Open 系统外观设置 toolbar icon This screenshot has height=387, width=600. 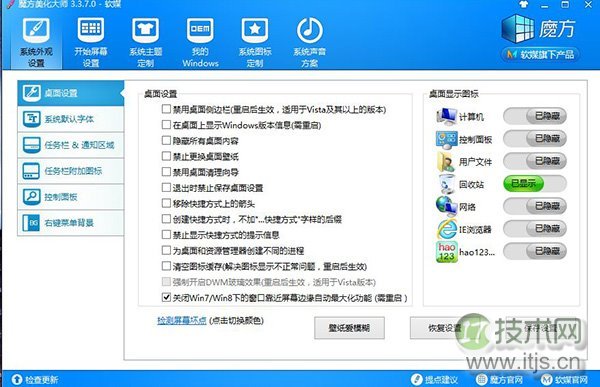36,30
